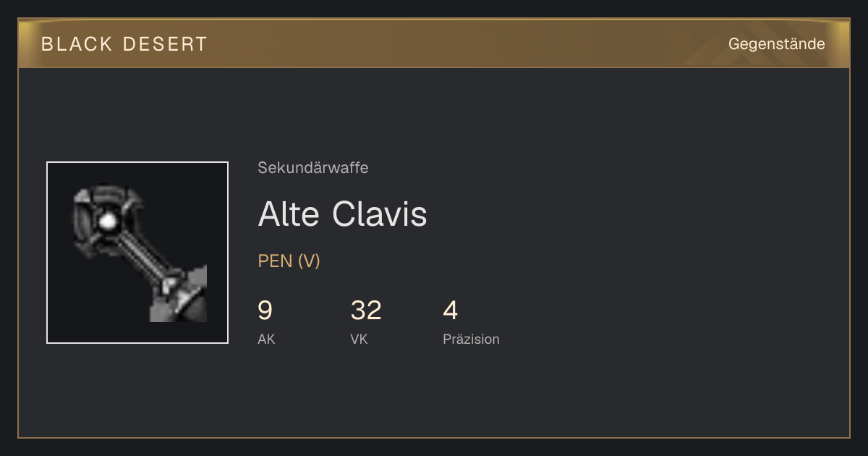868x456 pixels.
Task: Click the VK value 32
Action: tap(366, 311)
